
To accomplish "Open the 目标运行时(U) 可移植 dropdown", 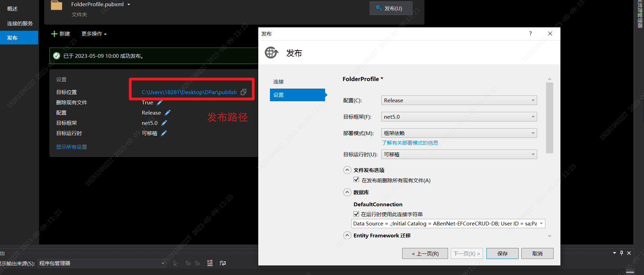I will (x=459, y=154).
